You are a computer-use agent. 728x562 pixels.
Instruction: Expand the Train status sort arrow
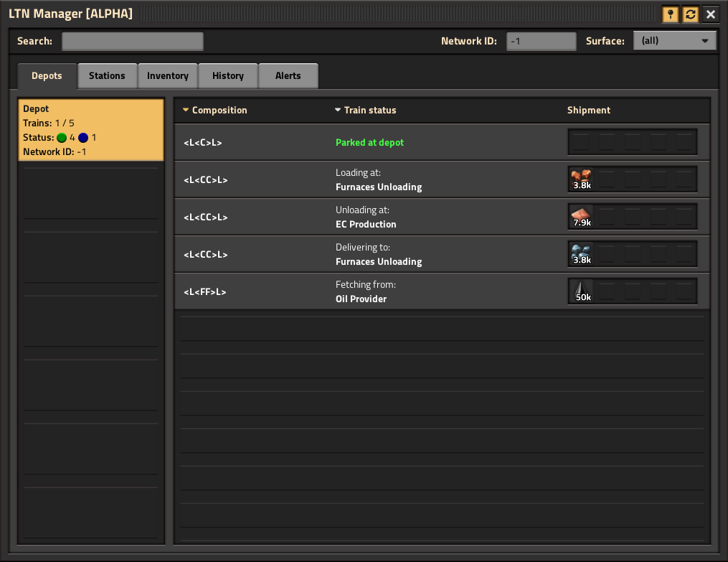pos(338,110)
